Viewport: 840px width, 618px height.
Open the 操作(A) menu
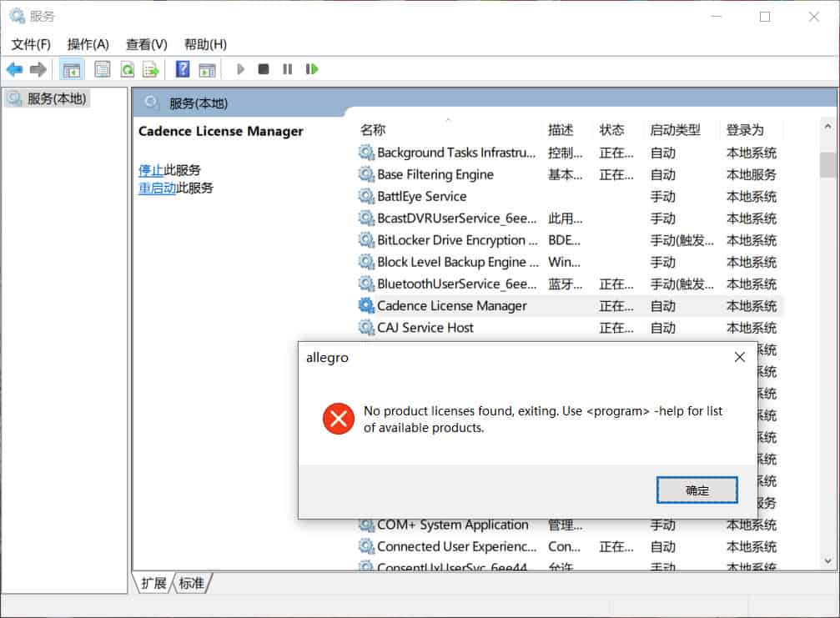click(x=88, y=44)
